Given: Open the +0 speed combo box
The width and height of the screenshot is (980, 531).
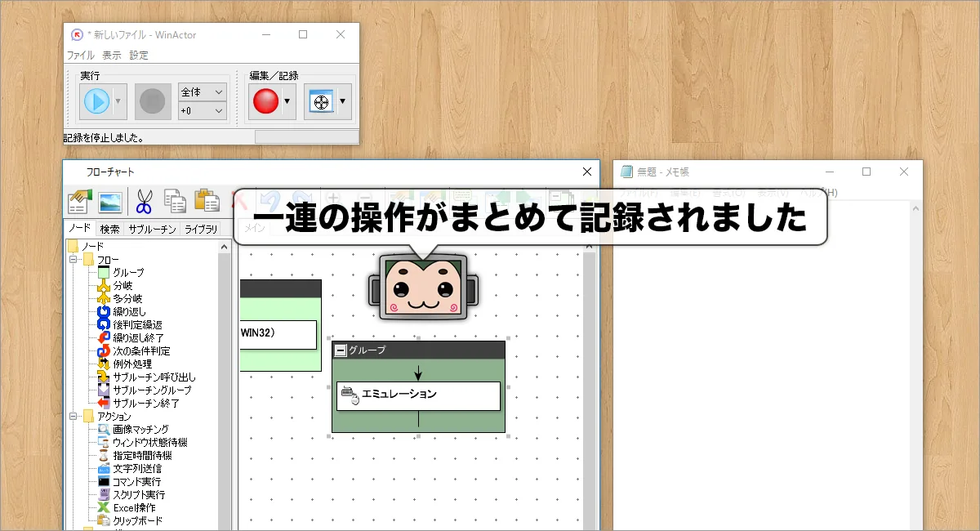Looking at the screenshot, I should pyautogui.click(x=202, y=110).
